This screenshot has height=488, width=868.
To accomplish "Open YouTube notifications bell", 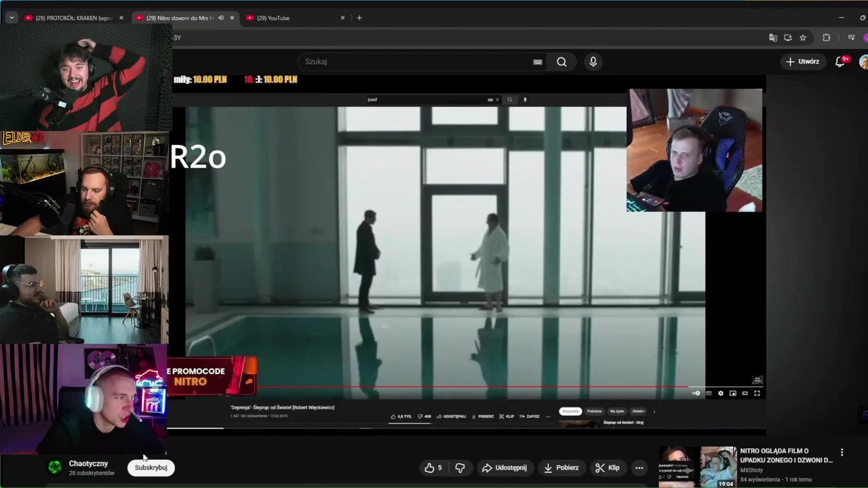I will click(840, 62).
